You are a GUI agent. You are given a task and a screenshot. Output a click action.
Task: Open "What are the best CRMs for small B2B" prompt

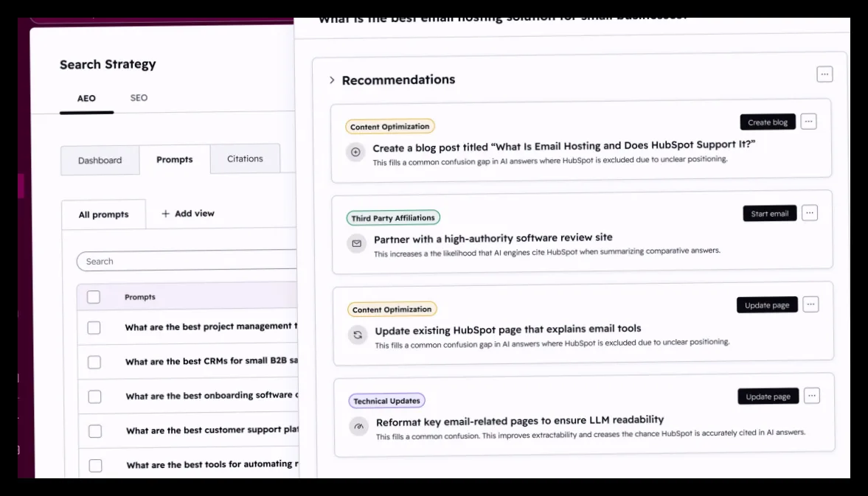(x=212, y=361)
